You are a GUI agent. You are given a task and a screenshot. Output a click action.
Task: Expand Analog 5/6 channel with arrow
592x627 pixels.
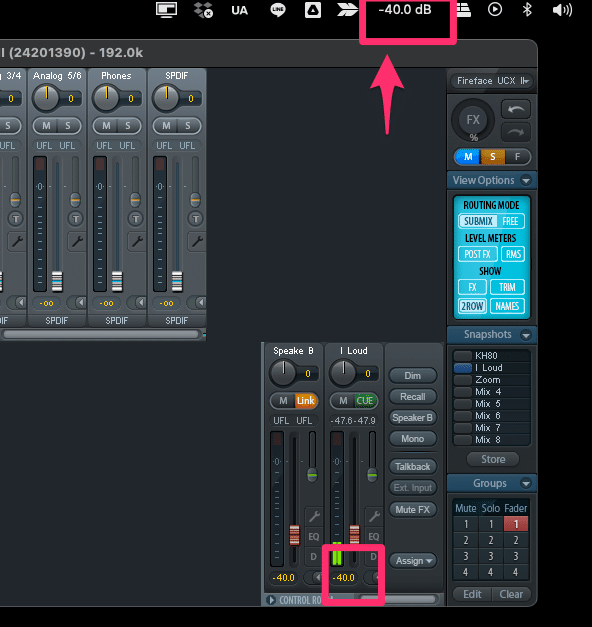76,303
